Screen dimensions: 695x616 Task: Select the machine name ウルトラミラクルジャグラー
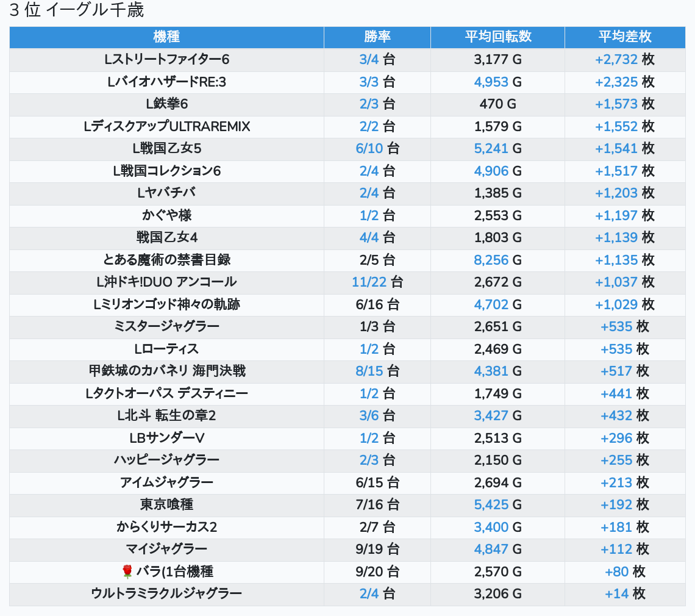tap(166, 594)
